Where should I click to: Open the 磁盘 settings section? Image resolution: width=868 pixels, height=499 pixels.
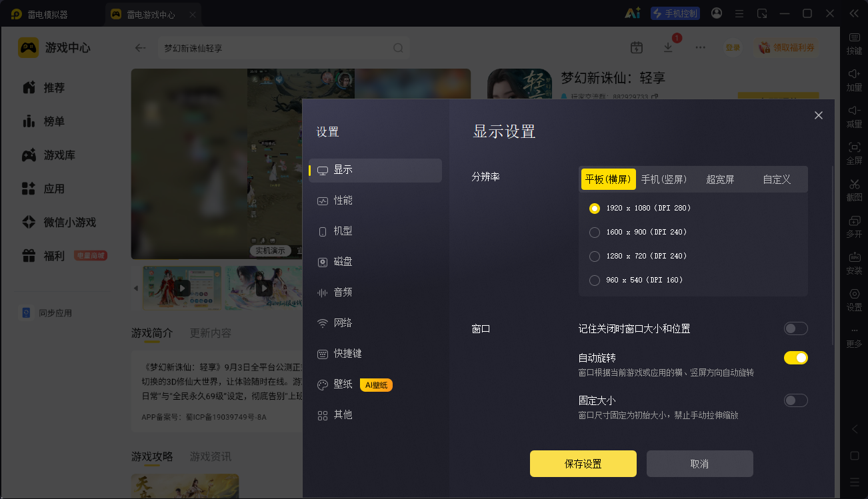pos(375,262)
